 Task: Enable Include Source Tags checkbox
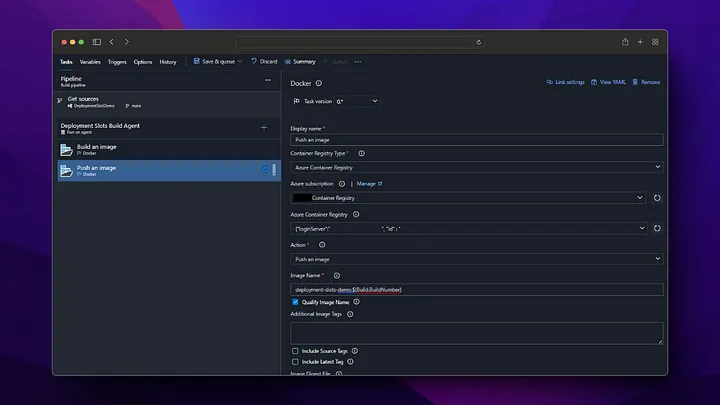pos(295,351)
